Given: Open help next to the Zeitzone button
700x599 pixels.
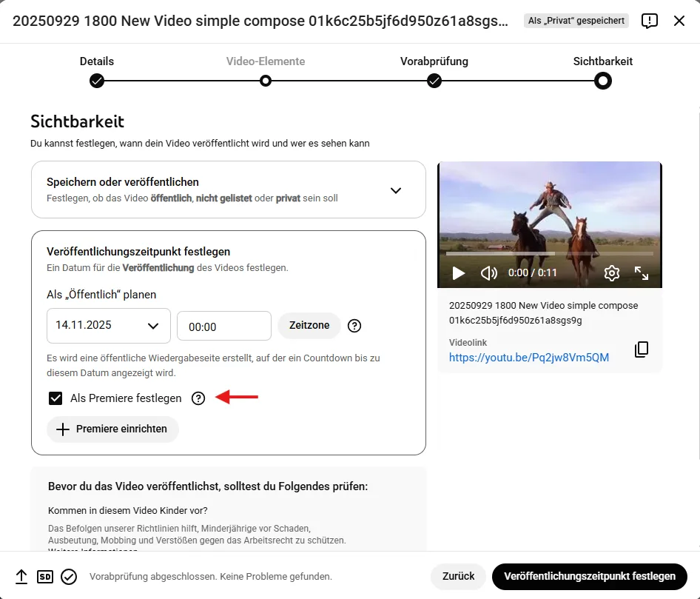Looking at the screenshot, I should point(354,325).
